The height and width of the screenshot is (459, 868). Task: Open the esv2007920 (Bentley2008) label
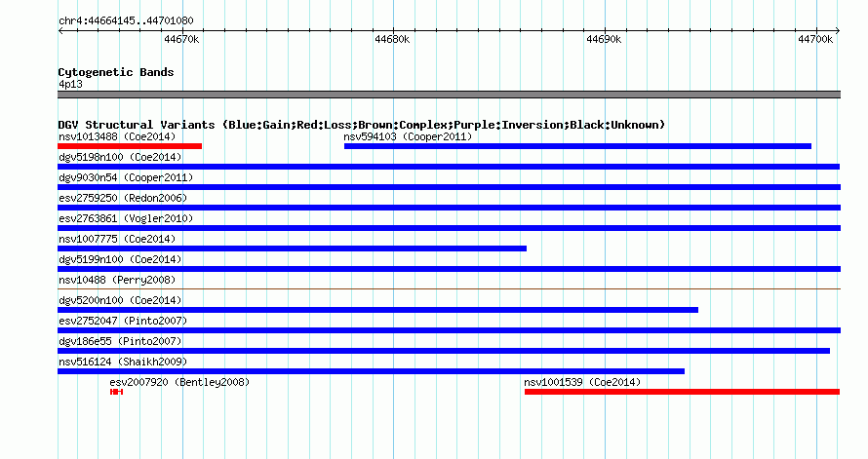point(179,382)
